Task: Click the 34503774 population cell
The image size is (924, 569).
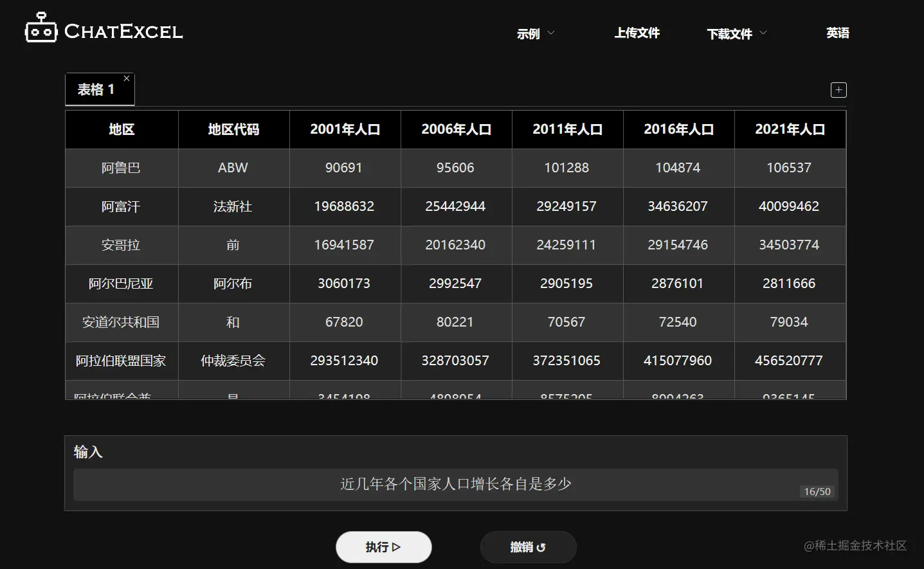Action: (x=790, y=245)
